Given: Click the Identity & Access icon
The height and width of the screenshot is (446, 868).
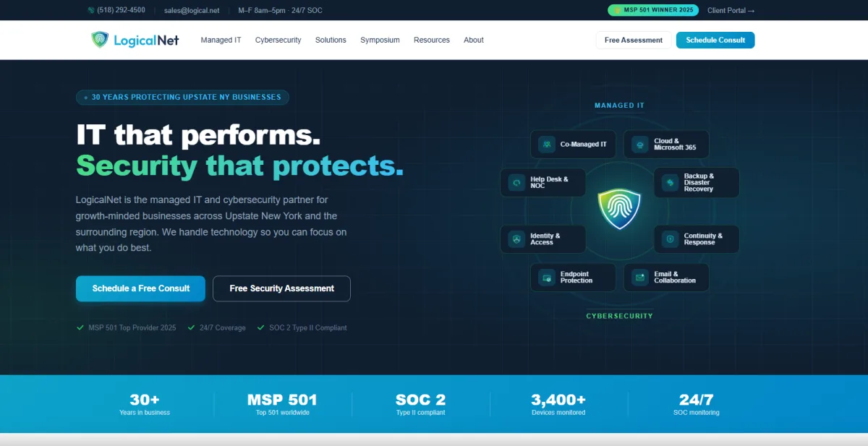Looking at the screenshot, I should (516, 239).
